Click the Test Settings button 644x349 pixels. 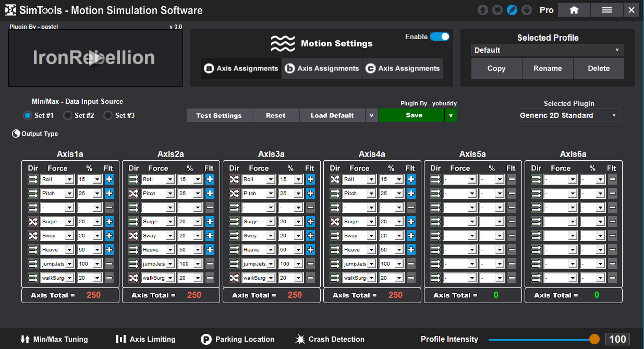coord(219,115)
